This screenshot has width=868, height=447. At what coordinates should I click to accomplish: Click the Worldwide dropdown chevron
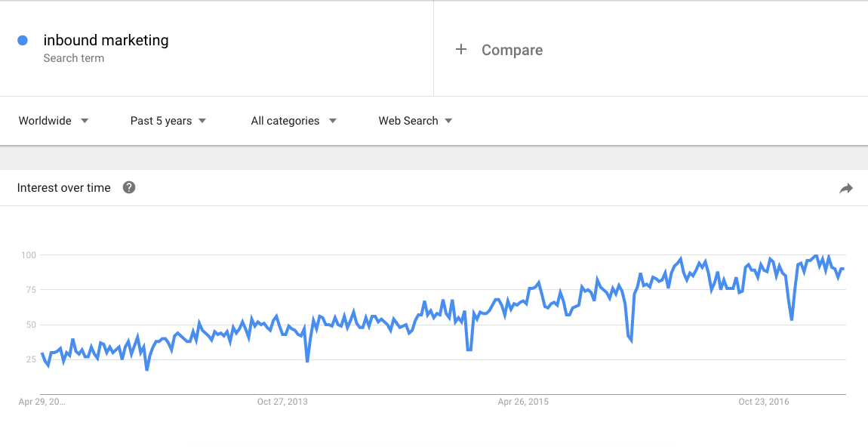pos(85,121)
